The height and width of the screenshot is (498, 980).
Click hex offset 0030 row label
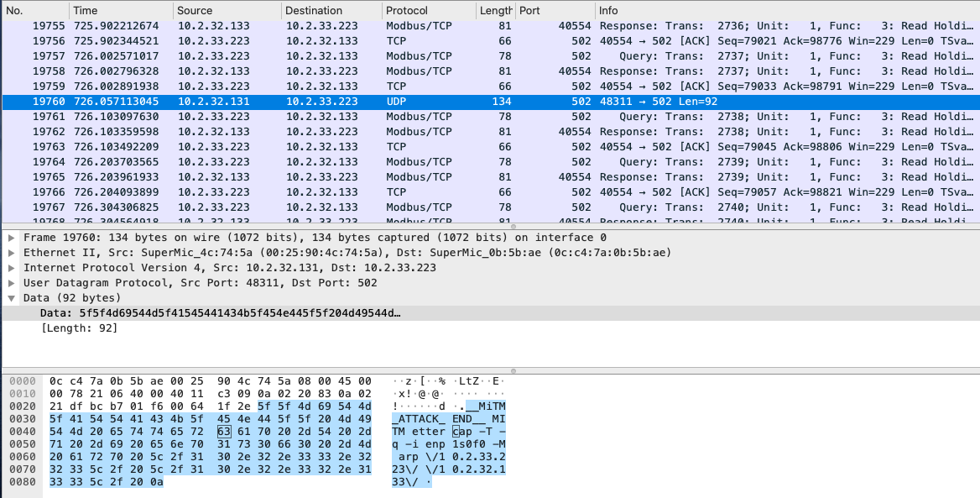(23, 418)
